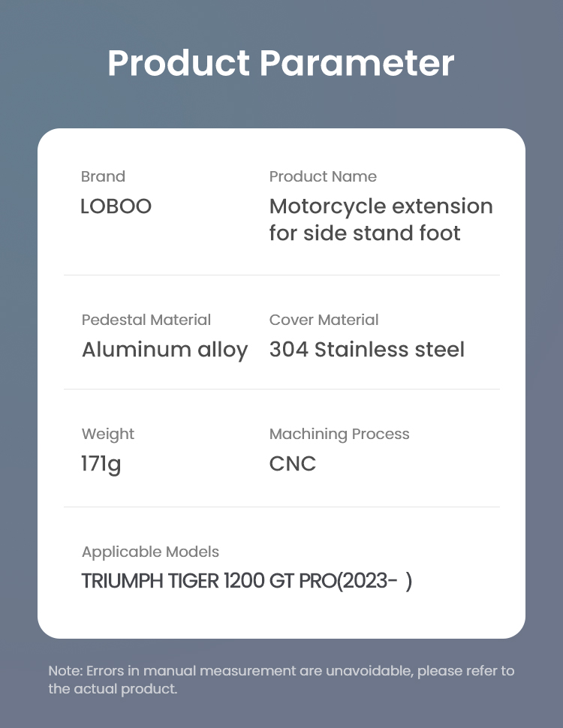Click the measurement errors note text

(x=281, y=671)
